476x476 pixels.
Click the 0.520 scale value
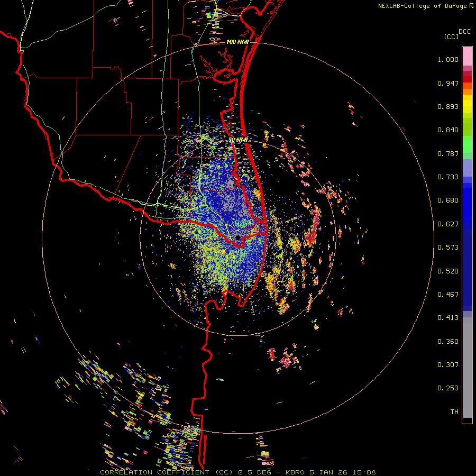click(448, 271)
